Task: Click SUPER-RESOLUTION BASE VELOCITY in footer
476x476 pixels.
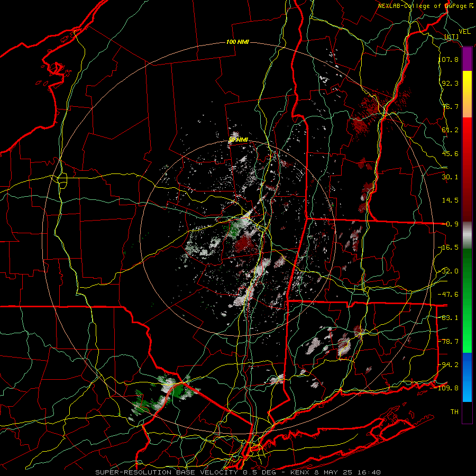Action: (167, 472)
